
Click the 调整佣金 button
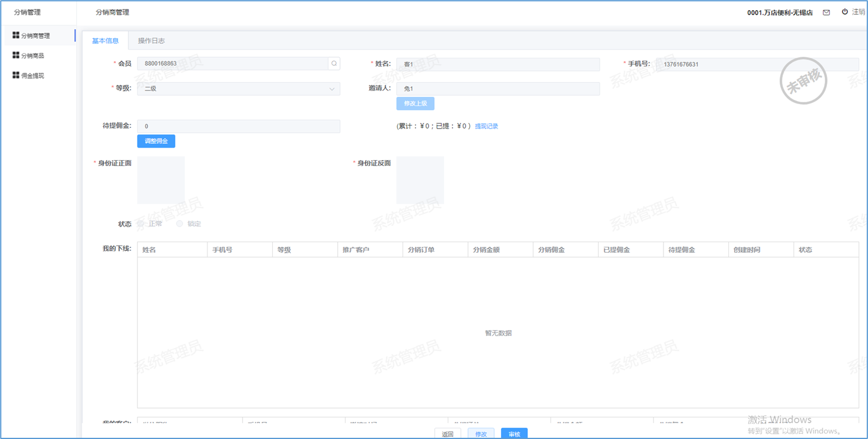[x=156, y=141]
